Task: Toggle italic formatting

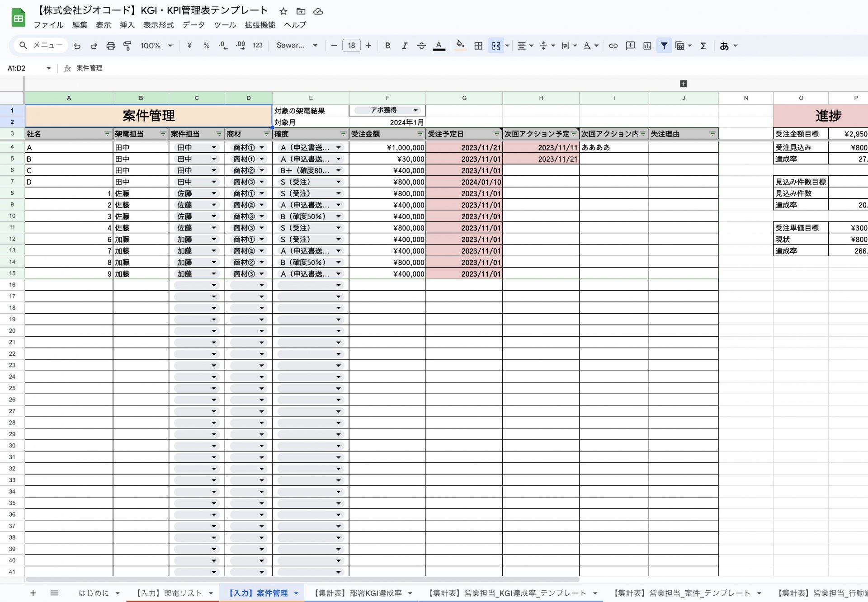Action: (x=405, y=45)
